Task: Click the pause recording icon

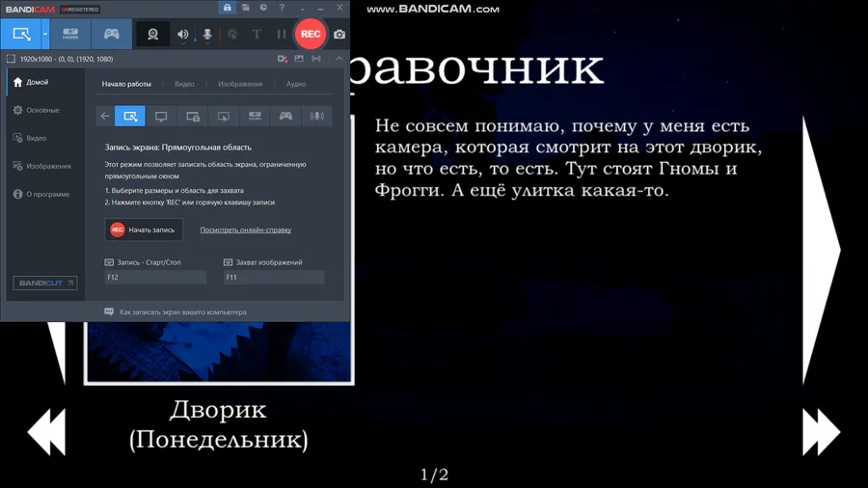Action: (282, 35)
